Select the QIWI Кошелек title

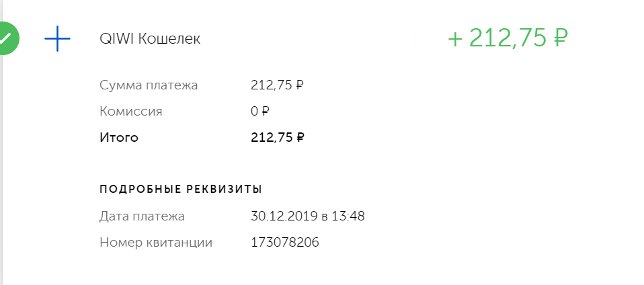tap(149, 39)
